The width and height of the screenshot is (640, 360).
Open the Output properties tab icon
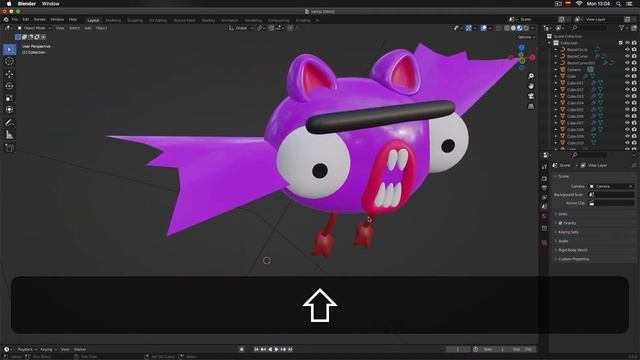(x=544, y=188)
